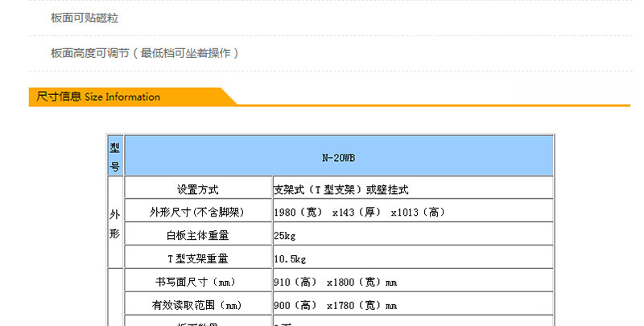Click the 1980（宽）x143（厚）x1013（高） dimensions value
Image resolution: width=644 pixels, height=326 pixels.
click(x=359, y=213)
